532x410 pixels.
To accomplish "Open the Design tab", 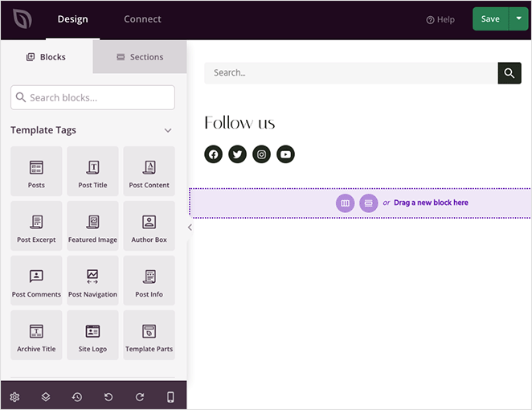I will (x=72, y=19).
